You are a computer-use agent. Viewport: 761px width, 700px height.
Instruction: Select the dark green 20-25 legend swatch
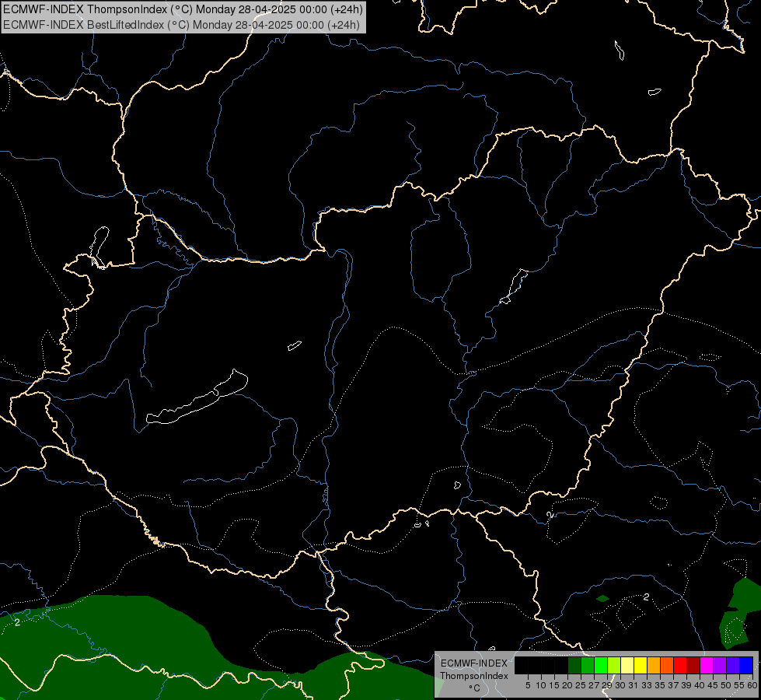pos(574,666)
